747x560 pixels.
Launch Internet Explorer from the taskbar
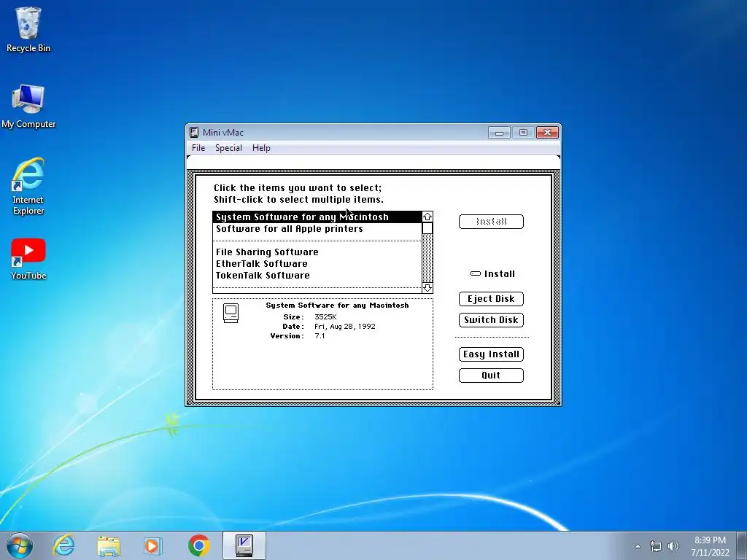64,545
